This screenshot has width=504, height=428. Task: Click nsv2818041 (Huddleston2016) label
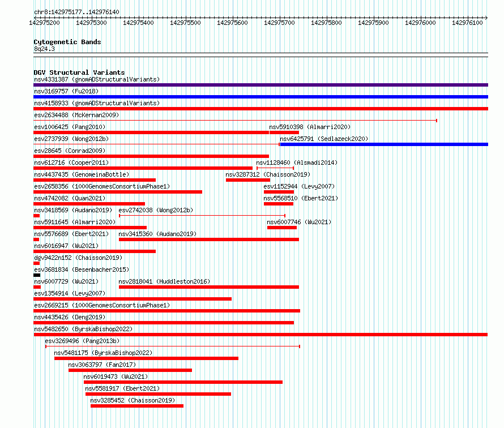point(164,281)
